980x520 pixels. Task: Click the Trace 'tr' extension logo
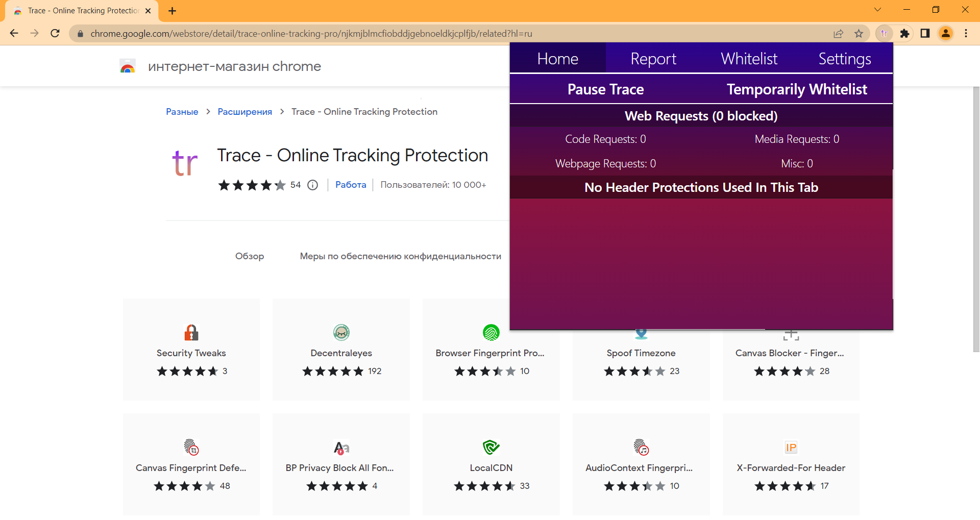pos(185,163)
